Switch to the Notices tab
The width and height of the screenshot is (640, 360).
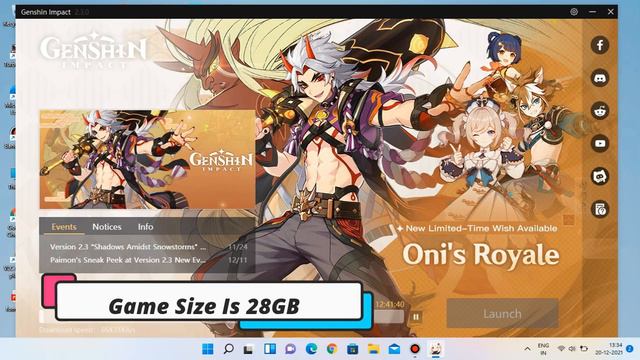tap(107, 227)
